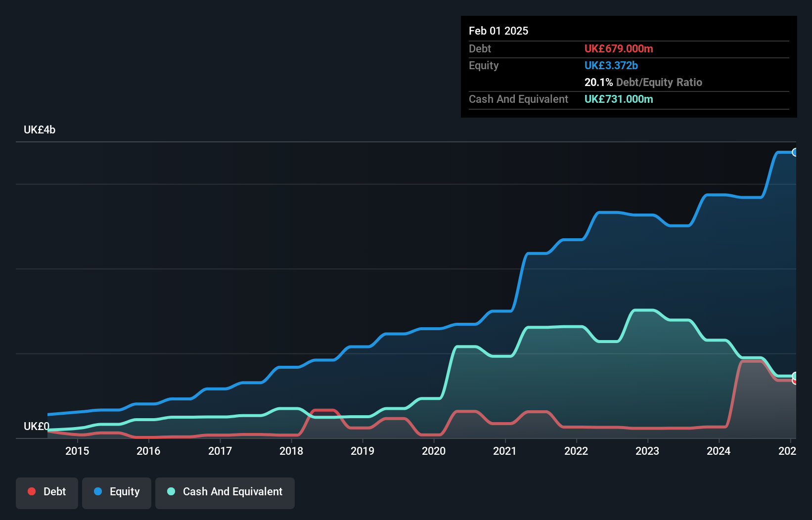Click the 2017 x-axis label
This screenshot has width=812, height=520.
(220, 451)
